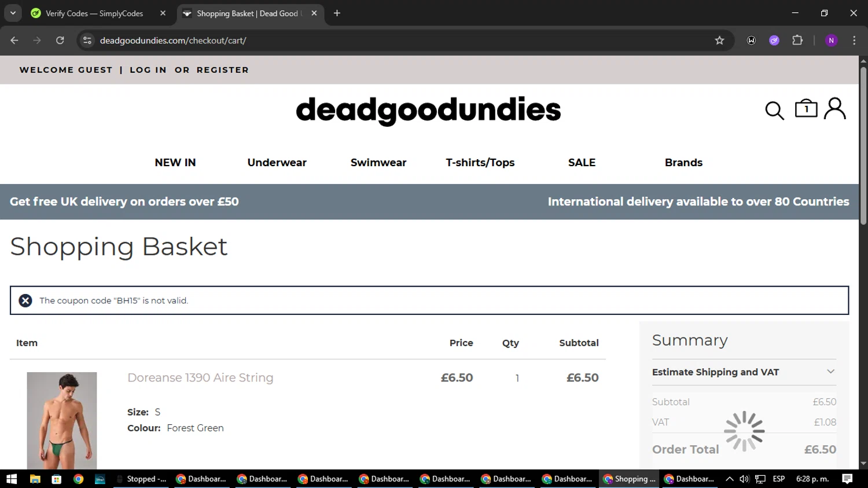The image size is (868, 488).
Task: Show hidden system tray icons chevron
Action: (729, 479)
